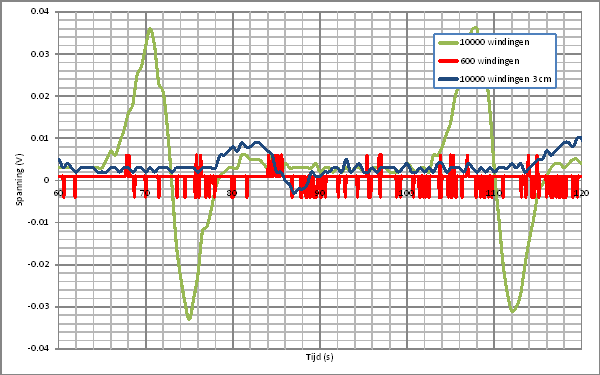Click the 0.03 label on vertical axis
600x375 pixels.
tap(40, 54)
